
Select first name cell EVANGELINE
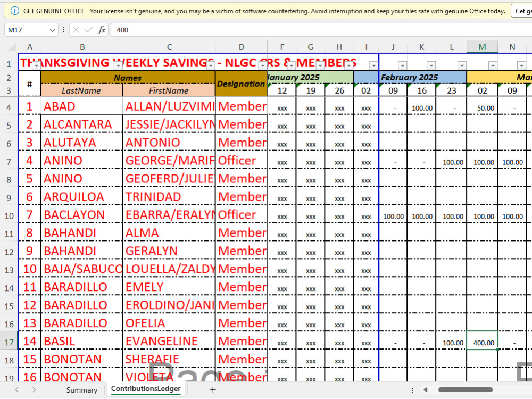tap(169, 341)
